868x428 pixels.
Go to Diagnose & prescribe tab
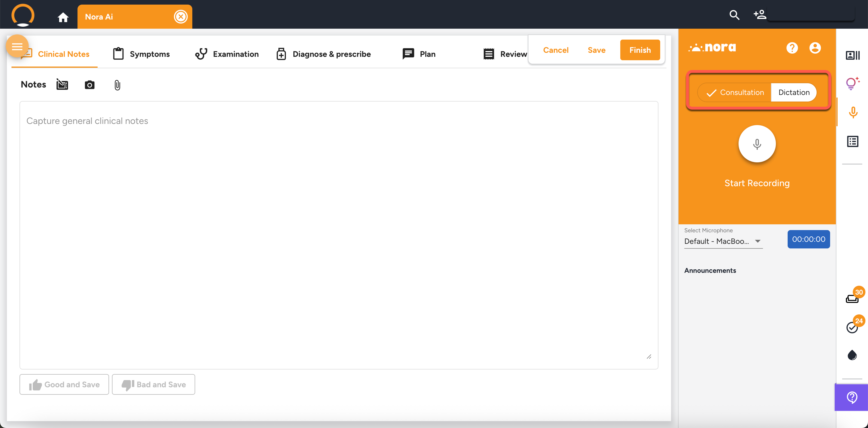click(x=323, y=54)
